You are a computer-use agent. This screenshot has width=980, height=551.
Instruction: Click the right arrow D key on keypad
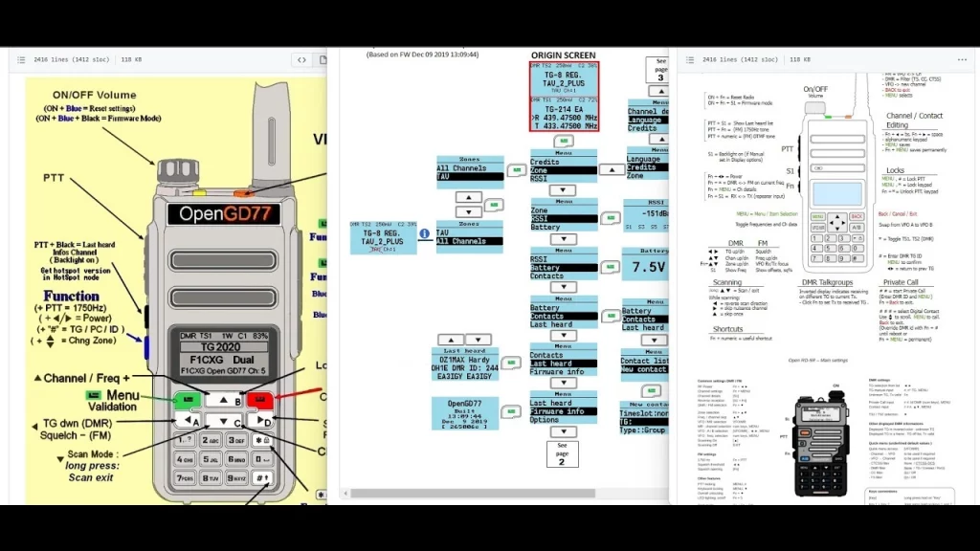[258, 420]
